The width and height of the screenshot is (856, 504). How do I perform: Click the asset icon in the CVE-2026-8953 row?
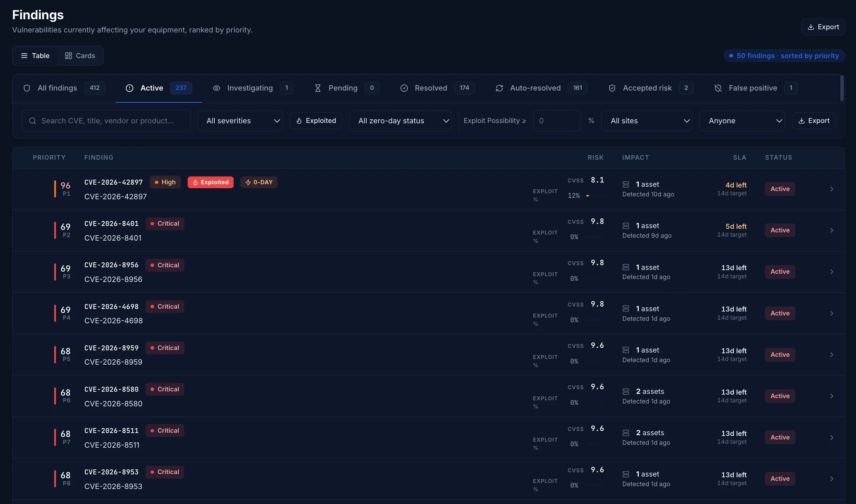coord(626,474)
